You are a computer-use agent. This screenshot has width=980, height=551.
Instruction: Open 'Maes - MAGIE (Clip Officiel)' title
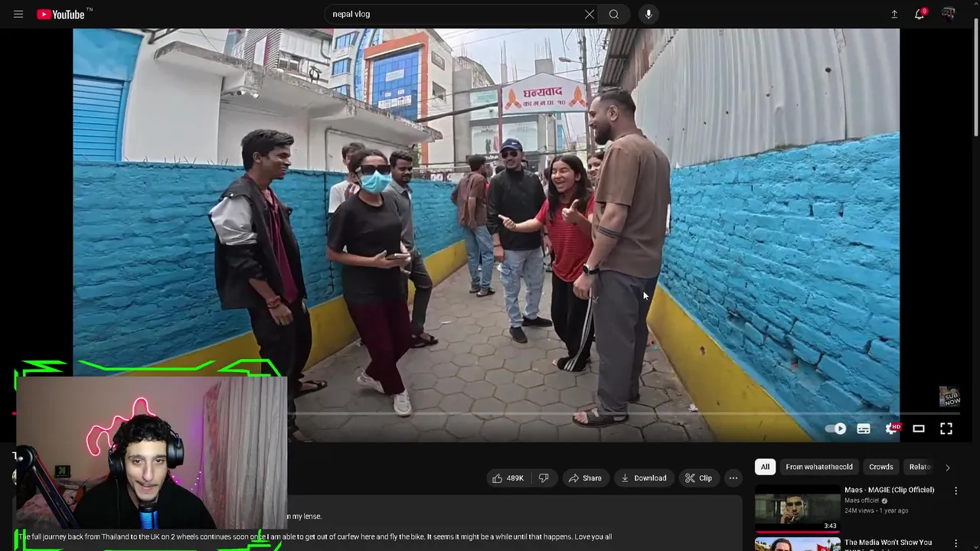(889, 490)
